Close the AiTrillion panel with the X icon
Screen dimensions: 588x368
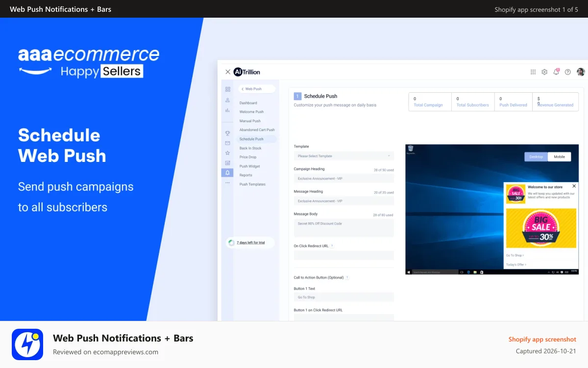point(228,72)
